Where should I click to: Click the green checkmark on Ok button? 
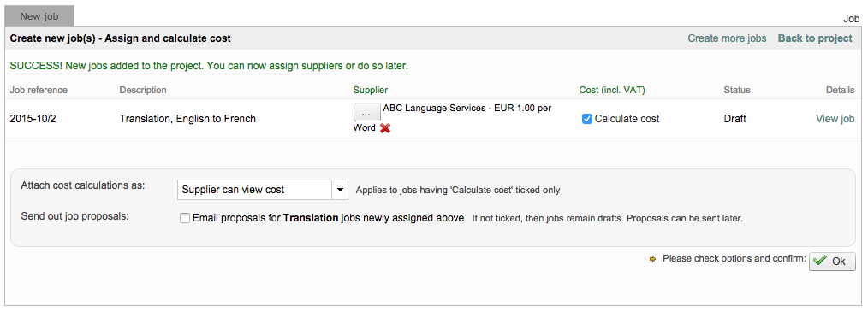pyautogui.click(x=820, y=261)
